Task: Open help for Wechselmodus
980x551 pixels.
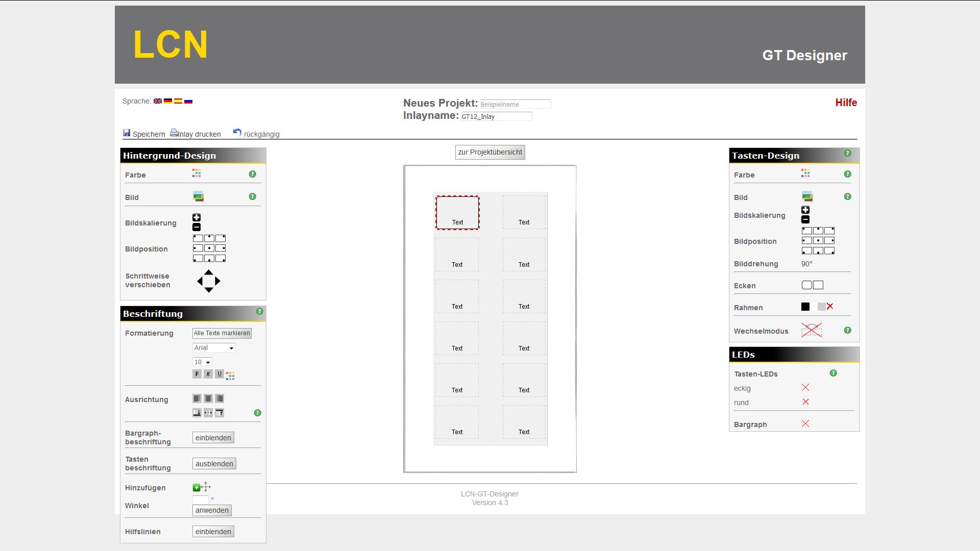Action: [848, 330]
